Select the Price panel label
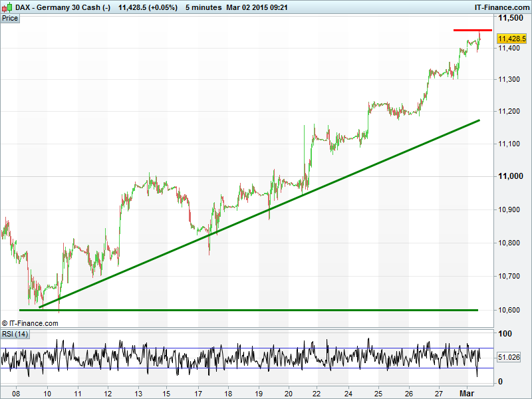This screenshot has height=399, width=532. point(10,18)
